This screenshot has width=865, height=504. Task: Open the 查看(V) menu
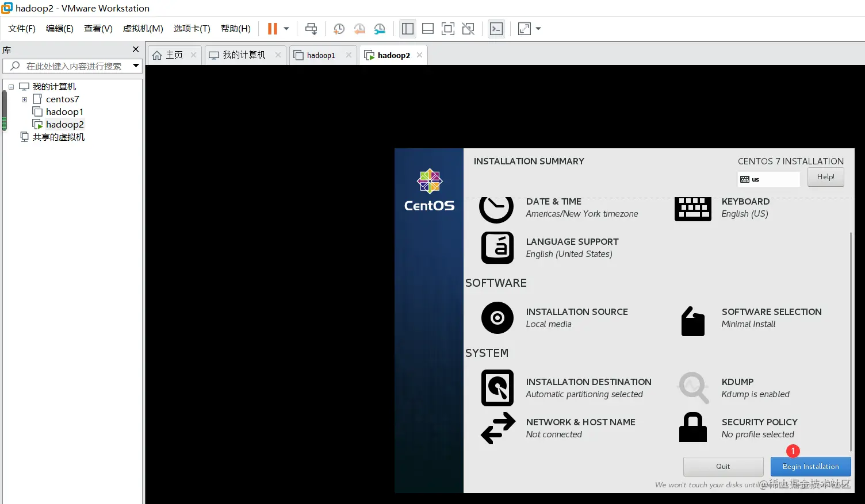coord(98,29)
